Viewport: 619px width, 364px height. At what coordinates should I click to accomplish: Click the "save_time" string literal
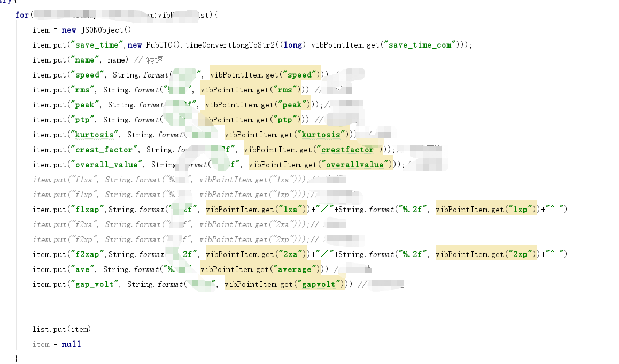(x=97, y=45)
